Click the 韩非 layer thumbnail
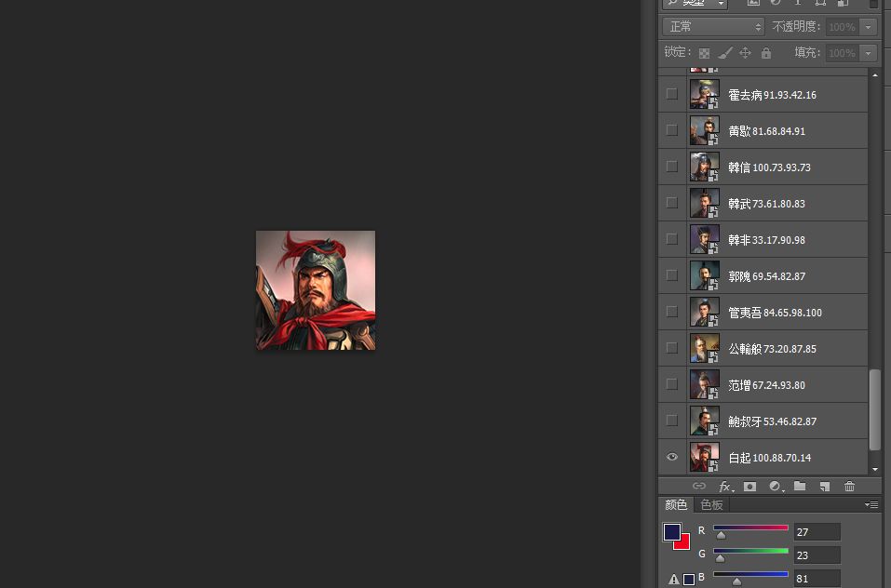This screenshot has height=588, width=891. click(x=704, y=239)
